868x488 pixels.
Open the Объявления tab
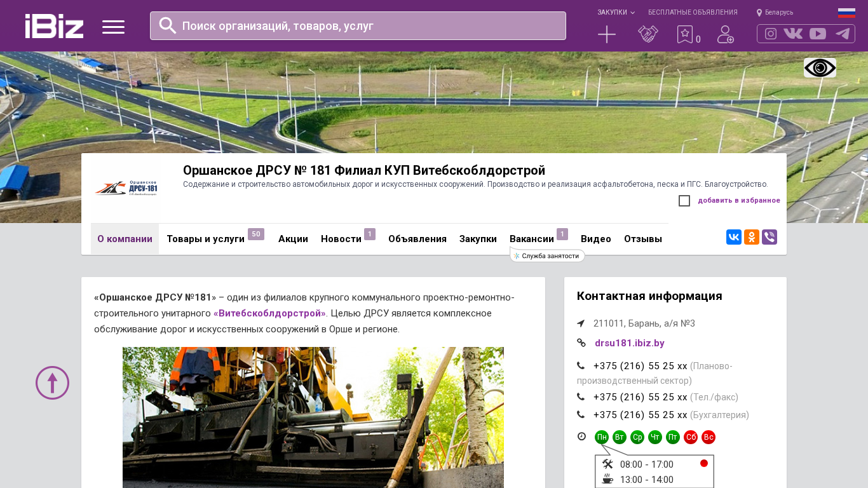[417, 239]
